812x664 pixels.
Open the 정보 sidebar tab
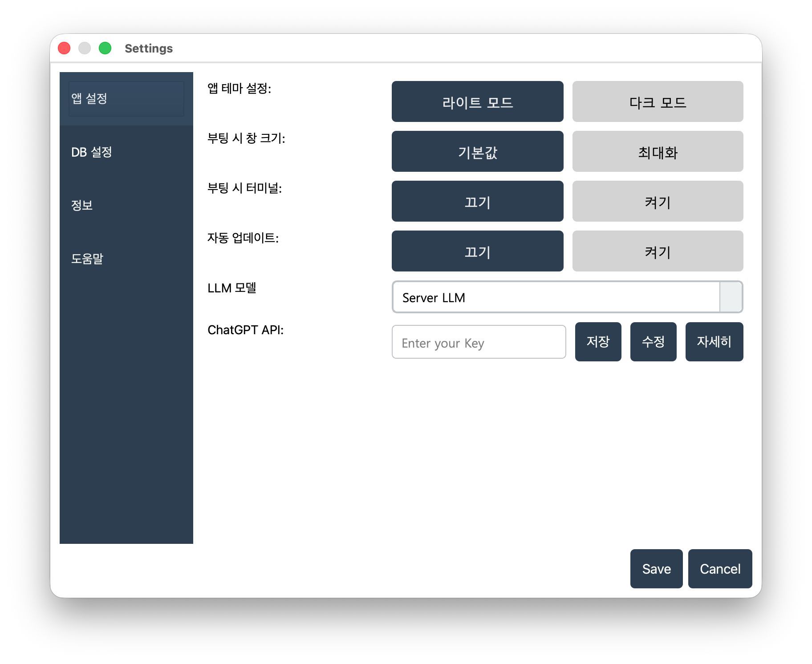(126, 206)
